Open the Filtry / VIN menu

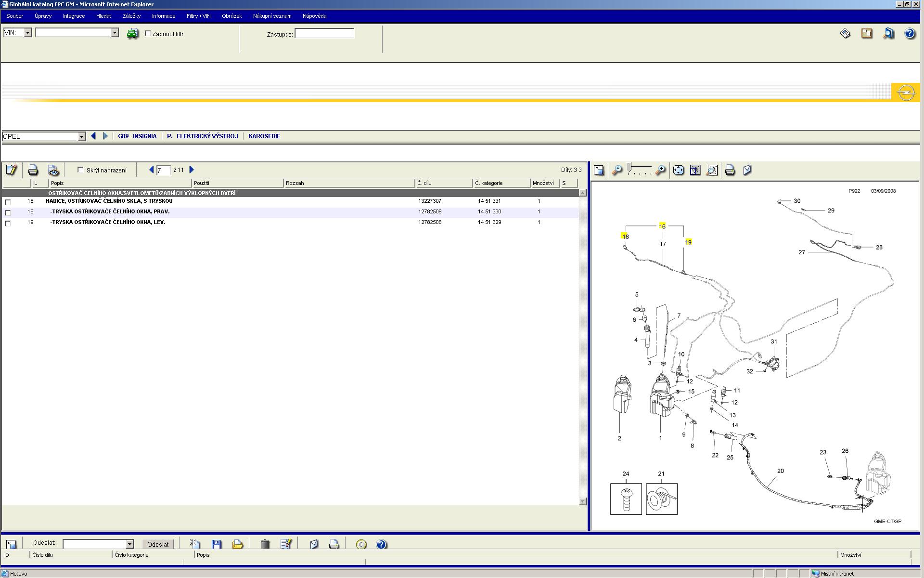pos(198,16)
